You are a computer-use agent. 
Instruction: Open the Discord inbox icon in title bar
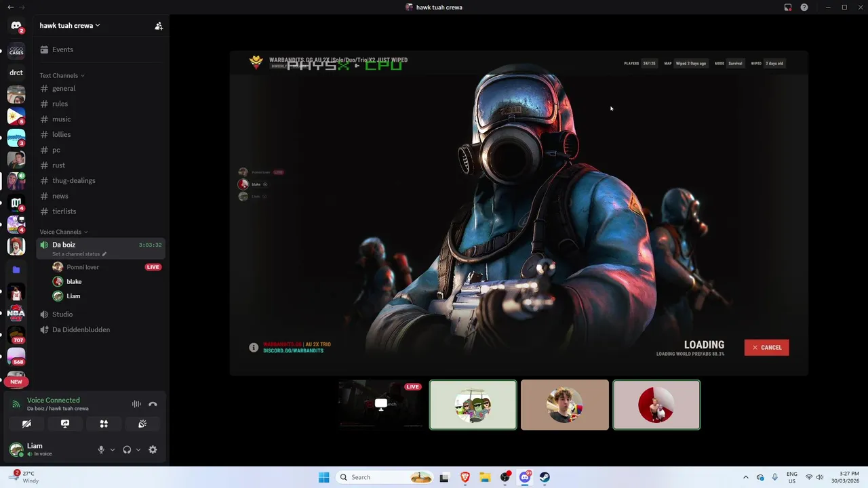[788, 7]
